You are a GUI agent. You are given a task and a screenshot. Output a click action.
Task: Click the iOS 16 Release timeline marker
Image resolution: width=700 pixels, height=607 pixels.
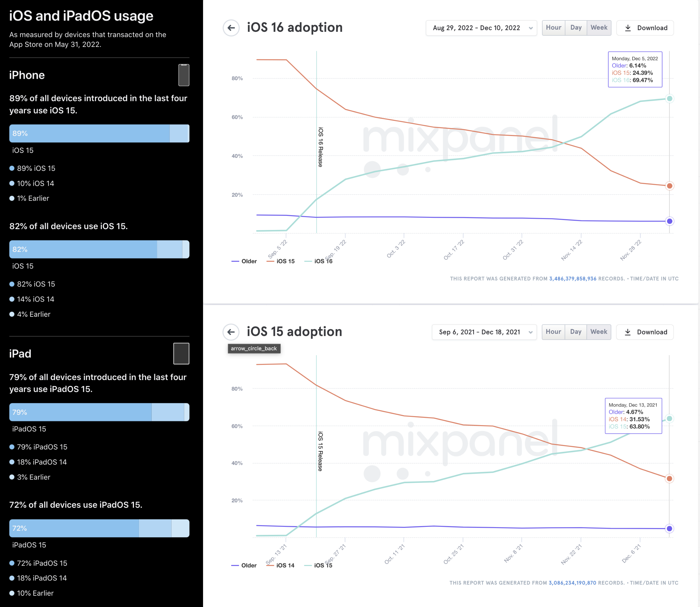click(320, 147)
